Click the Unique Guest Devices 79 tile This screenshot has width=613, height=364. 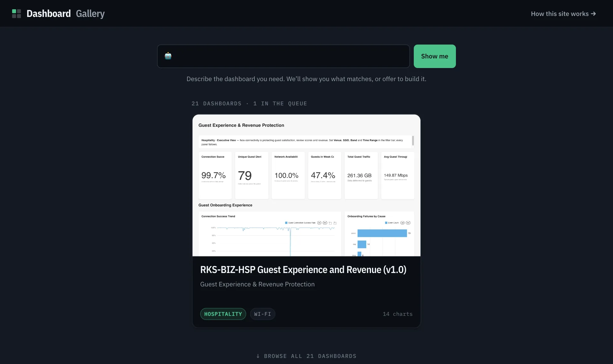point(252,175)
